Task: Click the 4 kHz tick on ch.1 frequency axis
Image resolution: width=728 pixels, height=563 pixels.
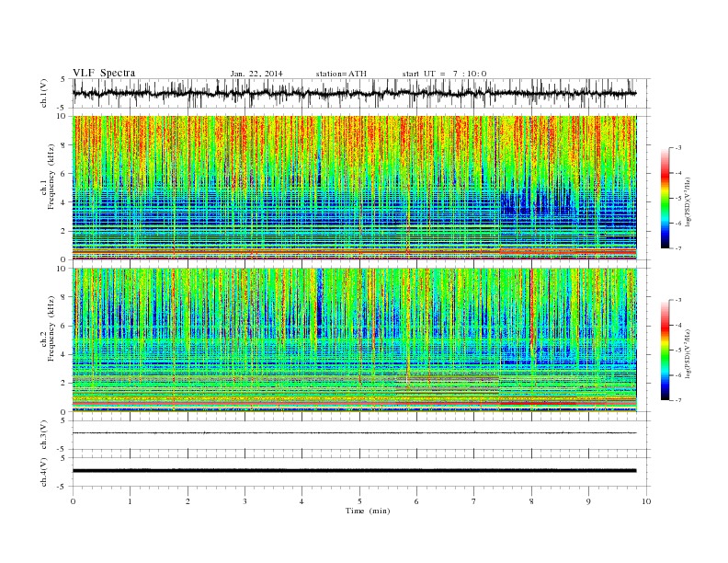Action: [63, 202]
